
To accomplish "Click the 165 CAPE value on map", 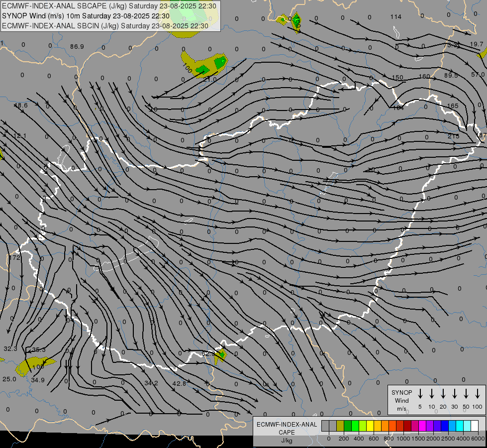I will pyautogui.click(x=453, y=106).
